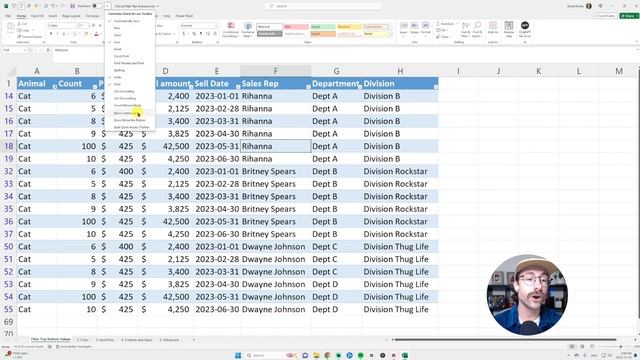Select cell with Rihanna in row 18

click(x=276, y=146)
